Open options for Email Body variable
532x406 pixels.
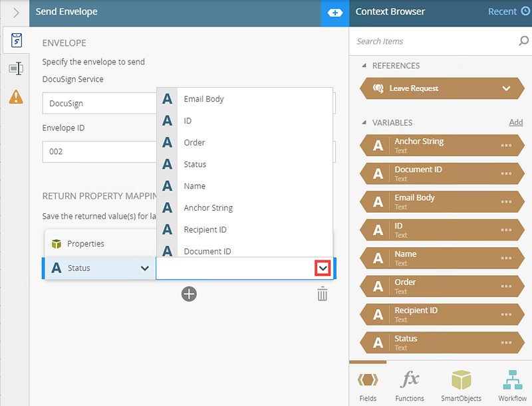pyautogui.click(x=506, y=201)
